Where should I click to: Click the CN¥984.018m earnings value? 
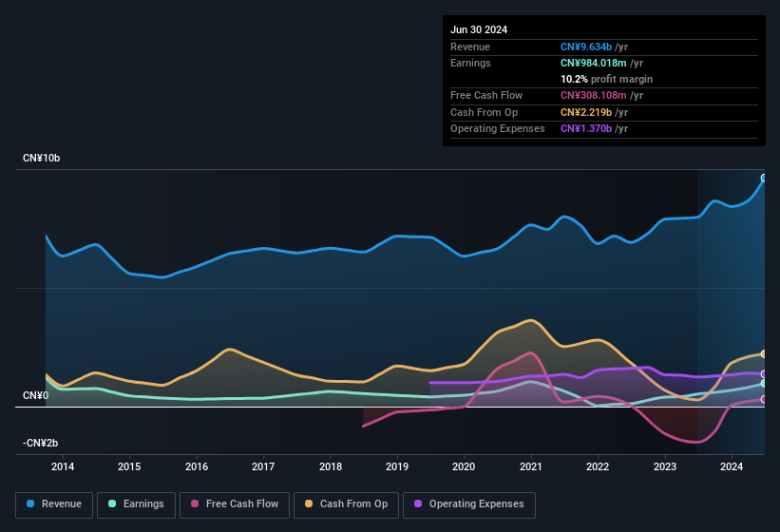pos(594,63)
